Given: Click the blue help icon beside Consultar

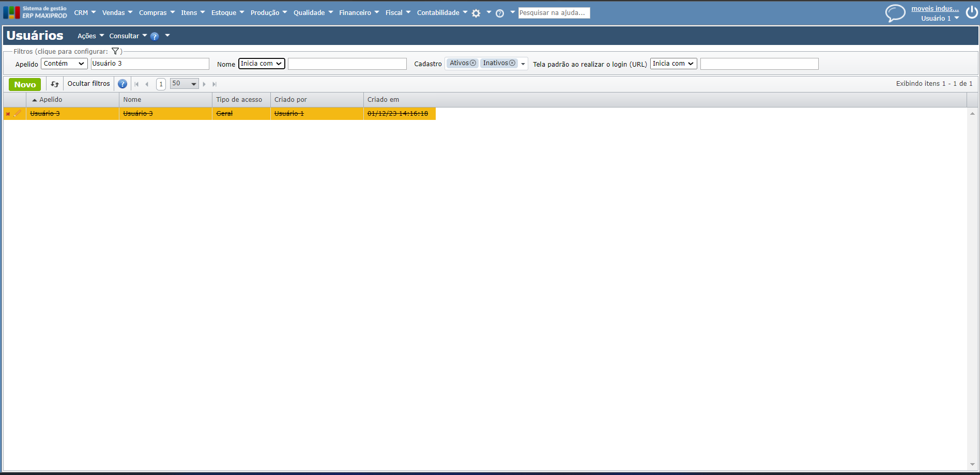Looking at the screenshot, I should point(155,36).
